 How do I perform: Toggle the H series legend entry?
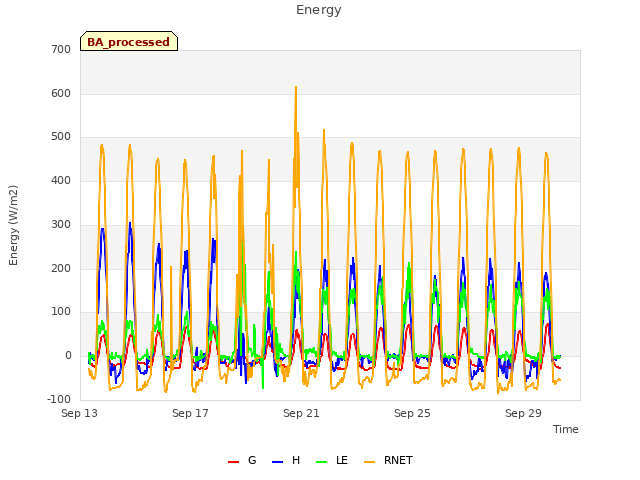tap(286, 460)
